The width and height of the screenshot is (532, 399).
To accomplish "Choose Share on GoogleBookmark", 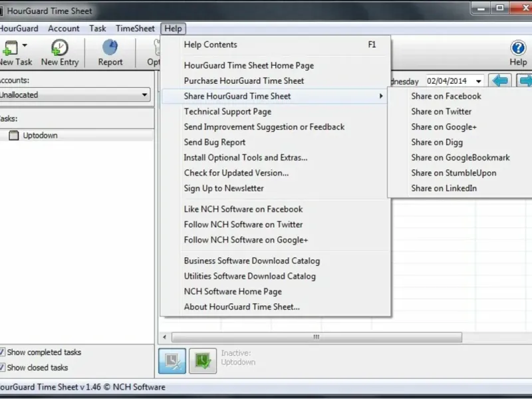I will pyautogui.click(x=460, y=158).
